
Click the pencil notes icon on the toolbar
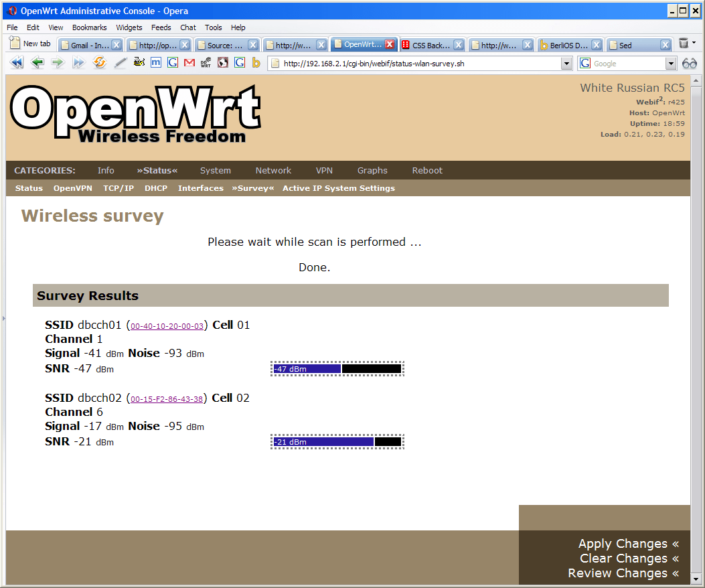click(x=121, y=62)
